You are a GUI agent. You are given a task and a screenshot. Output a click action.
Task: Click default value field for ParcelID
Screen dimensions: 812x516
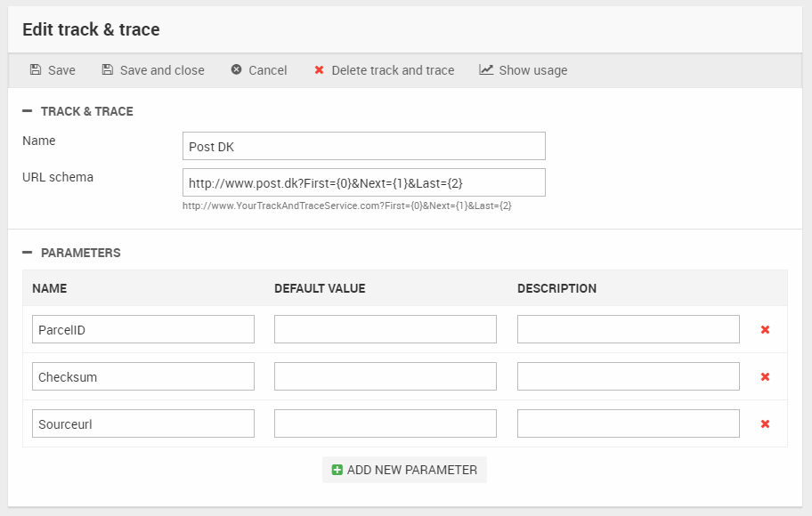point(385,329)
